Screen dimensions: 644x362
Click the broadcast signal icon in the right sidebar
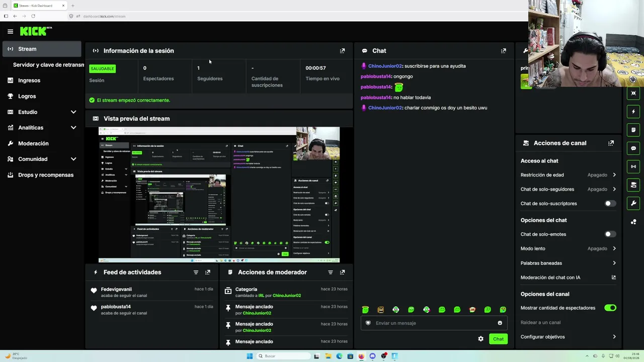633,166
